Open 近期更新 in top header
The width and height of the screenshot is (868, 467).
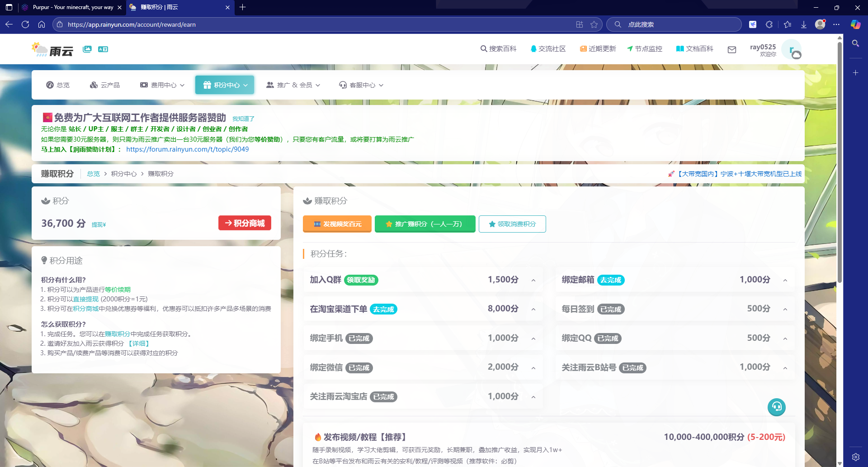coord(598,49)
